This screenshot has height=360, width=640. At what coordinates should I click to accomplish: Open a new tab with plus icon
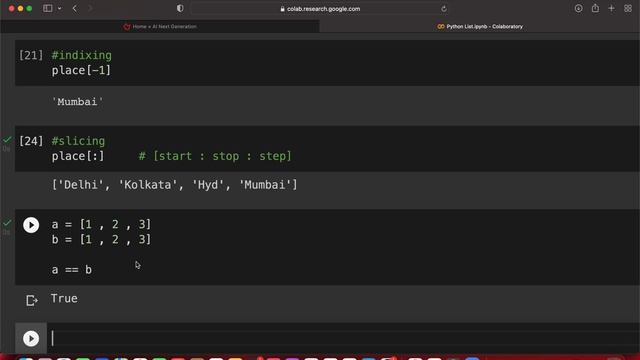pos(611,8)
